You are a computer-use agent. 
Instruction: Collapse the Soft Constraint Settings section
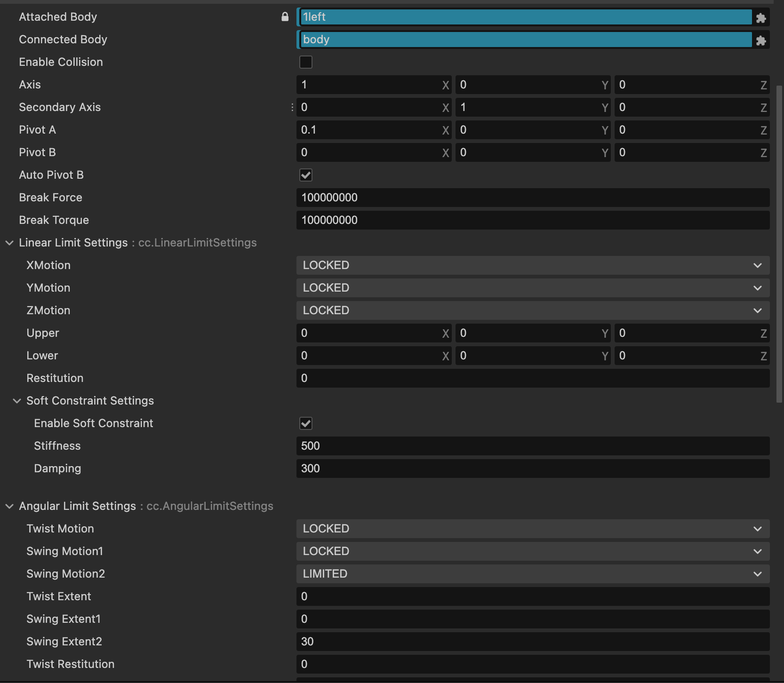click(17, 401)
